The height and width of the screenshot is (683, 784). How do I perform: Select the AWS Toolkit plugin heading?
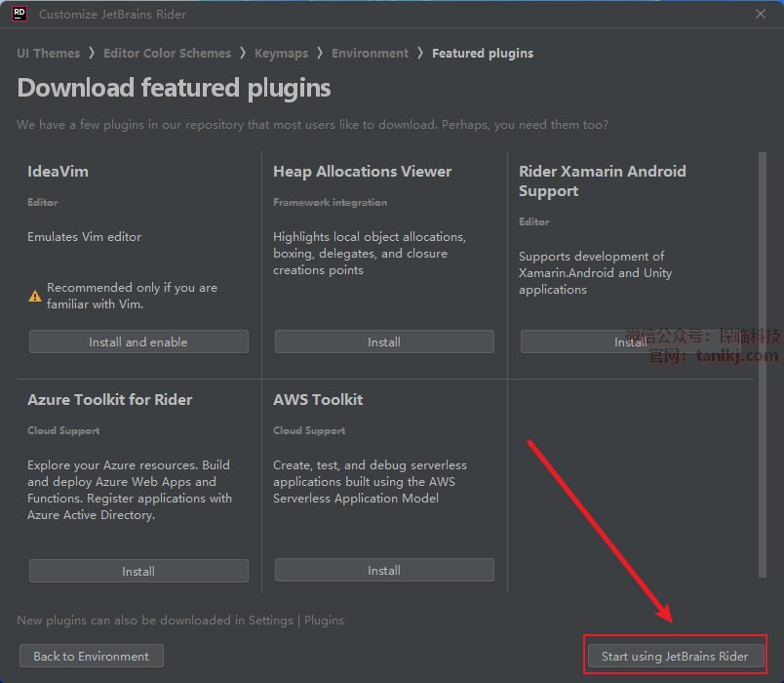318,400
